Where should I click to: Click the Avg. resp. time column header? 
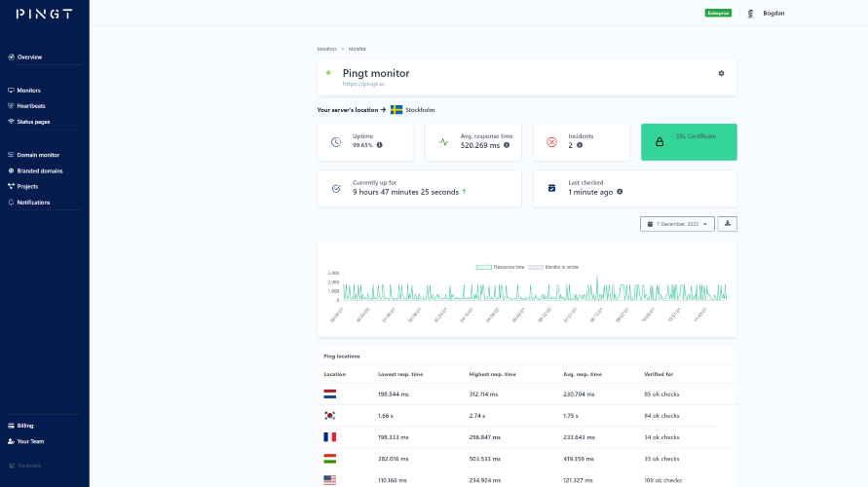pyautogui.click(x=583, y=374)
